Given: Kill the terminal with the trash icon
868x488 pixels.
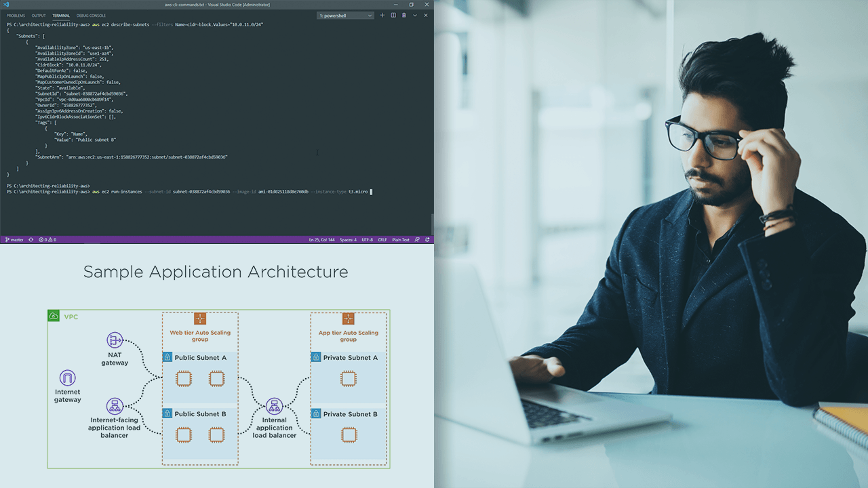Looking at the screenshot, I should [404, 15].
